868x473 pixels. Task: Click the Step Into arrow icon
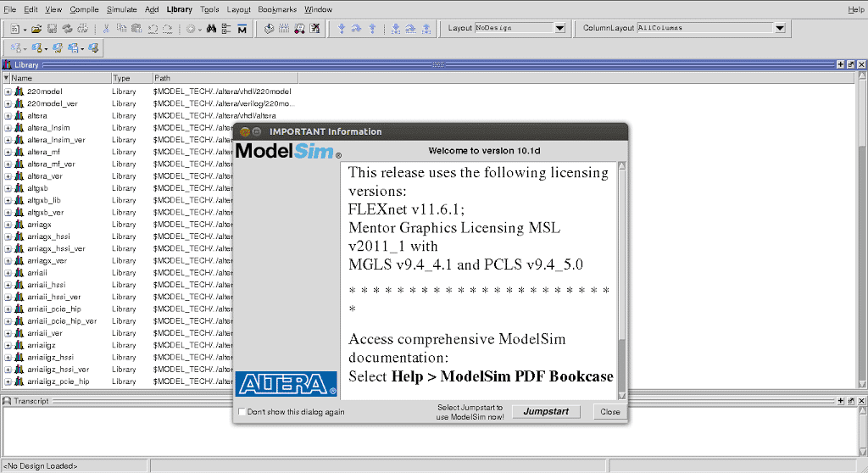[342, 29]
